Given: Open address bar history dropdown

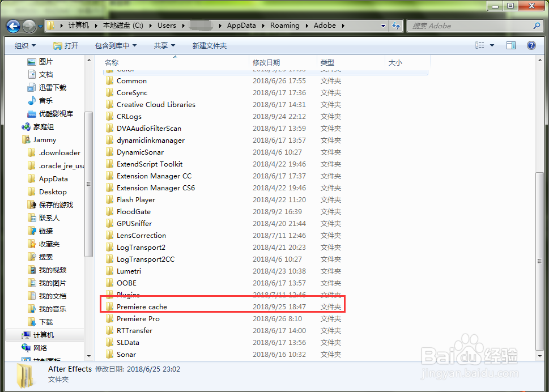Looking at the screenshot, I should pyautogui.click(x=383, y=25).
